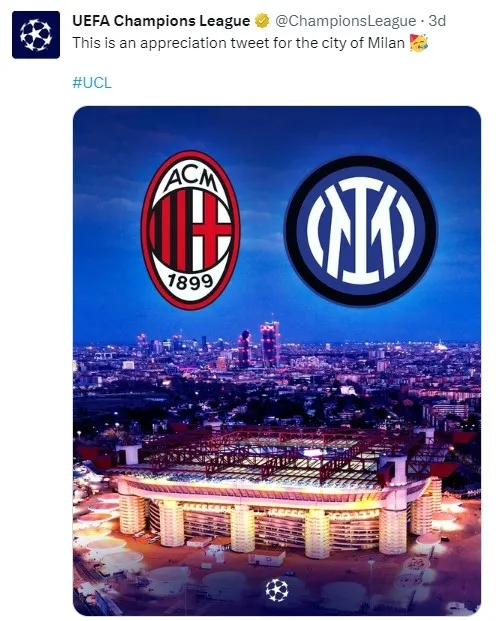Open the UEFA Champions League profile avatar
The height and width of the screenshot is (621, 504).
36,35
